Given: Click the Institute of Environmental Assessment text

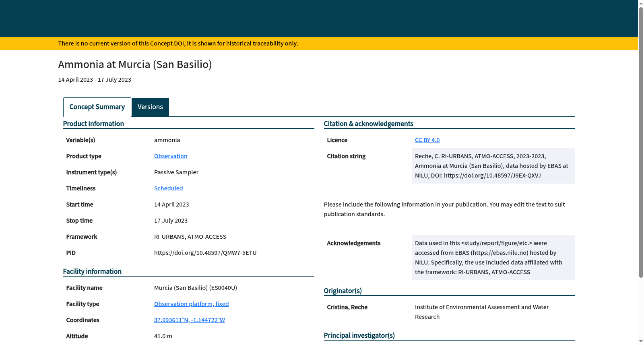Looking at the screenshot, I should (x=482, y=312).
